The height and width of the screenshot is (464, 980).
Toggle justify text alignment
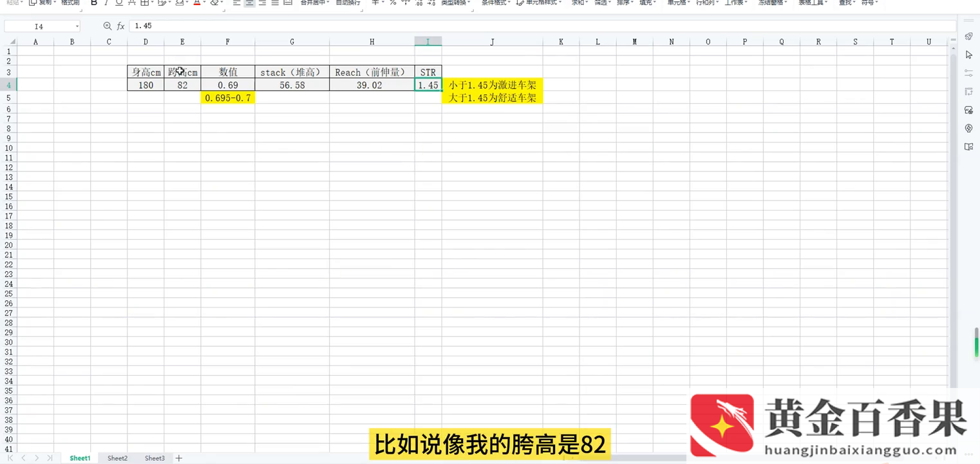click(x=275, y=3)
